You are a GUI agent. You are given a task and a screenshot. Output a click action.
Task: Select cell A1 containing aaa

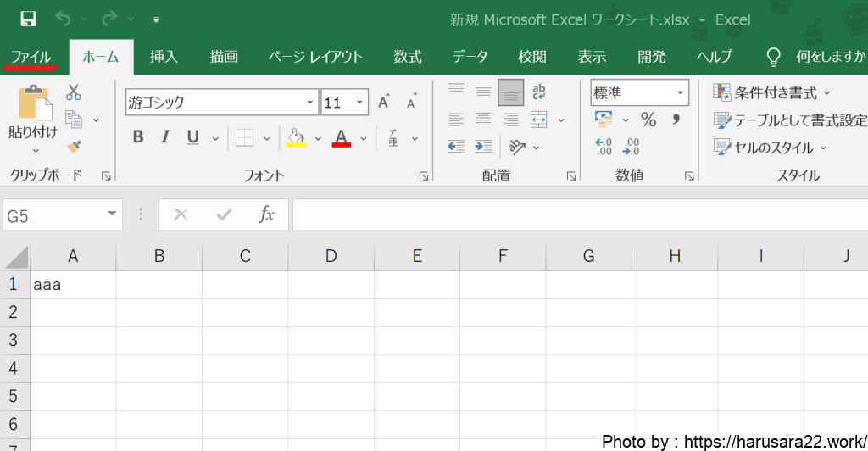pyautogui.click(x=73, y=285)
